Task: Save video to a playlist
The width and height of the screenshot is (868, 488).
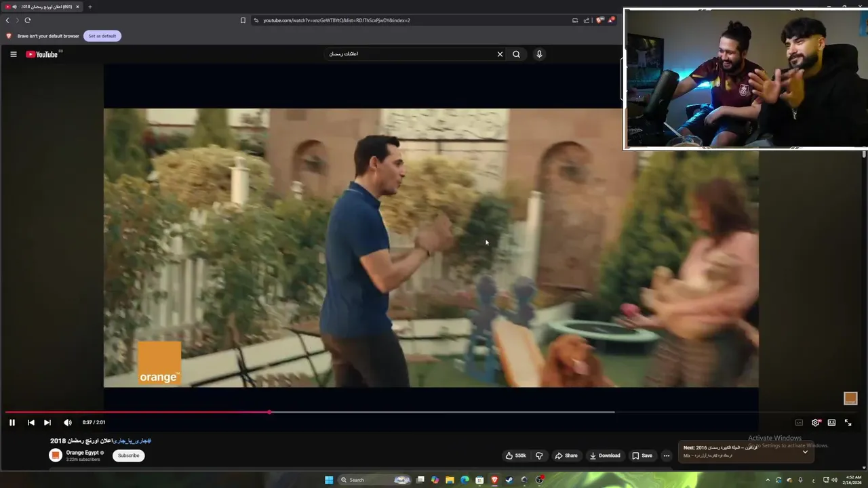Action: [x=642, y=455]
